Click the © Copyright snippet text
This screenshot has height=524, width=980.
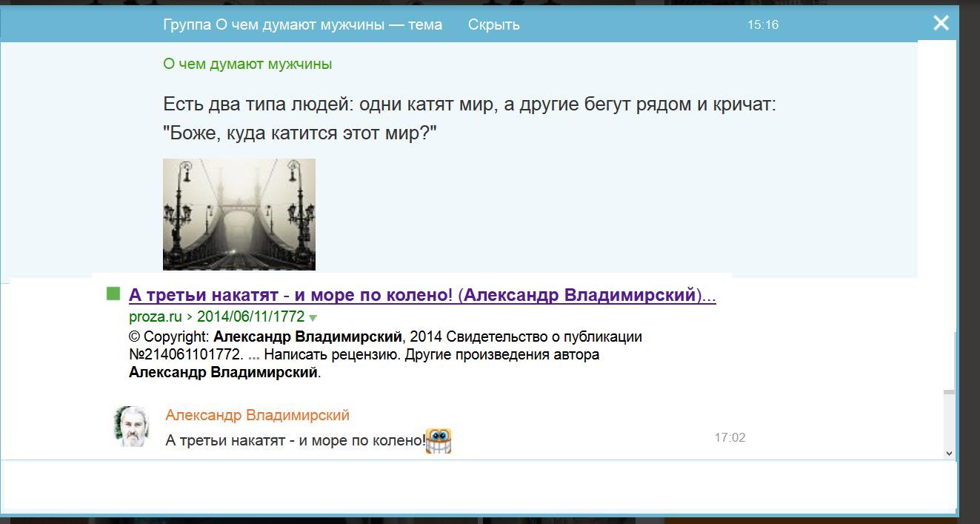[x=385, y=354]
